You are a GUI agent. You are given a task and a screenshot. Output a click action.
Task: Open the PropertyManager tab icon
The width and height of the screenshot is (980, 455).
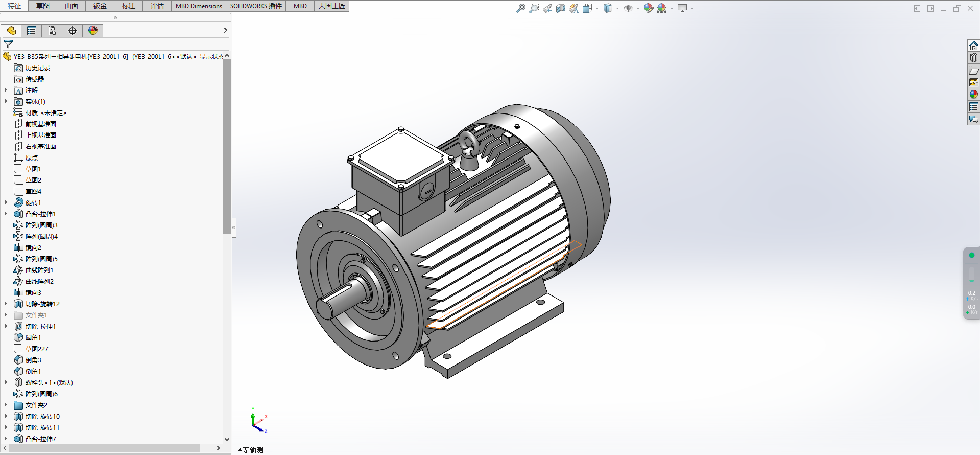[x=32, y=31]
